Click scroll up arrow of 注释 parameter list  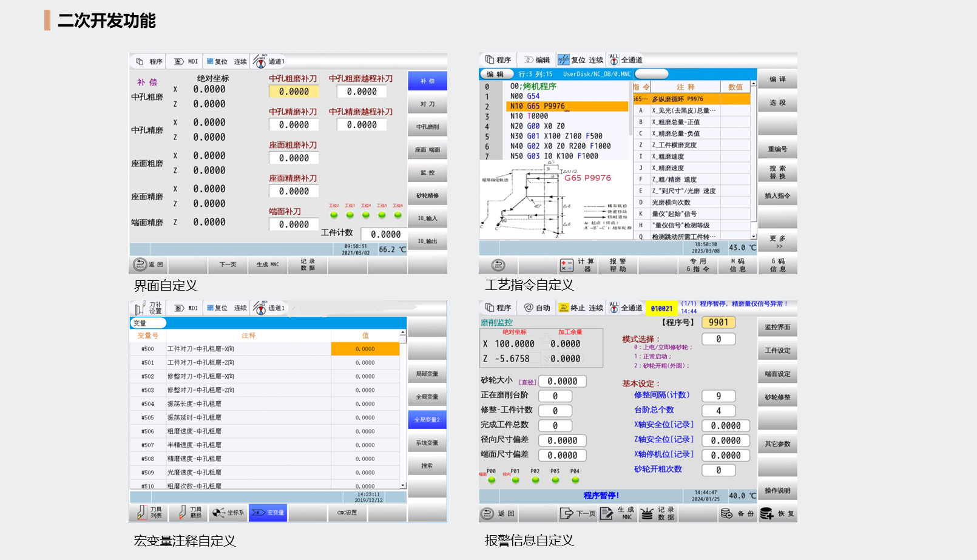pos(753,84)
